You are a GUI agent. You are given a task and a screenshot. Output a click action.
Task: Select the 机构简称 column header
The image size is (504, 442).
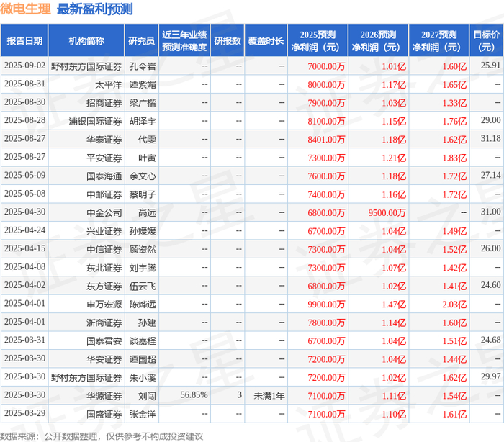click(x=86, y=41)
